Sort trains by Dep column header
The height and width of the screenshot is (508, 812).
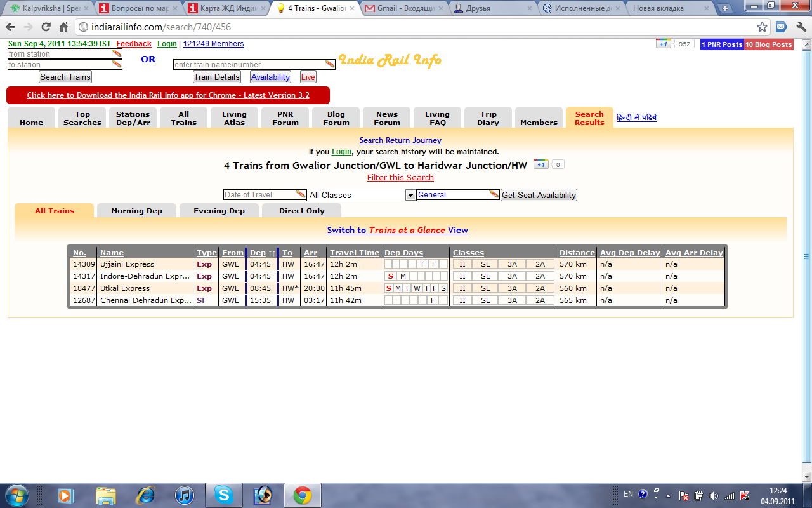tap(258, 253)
